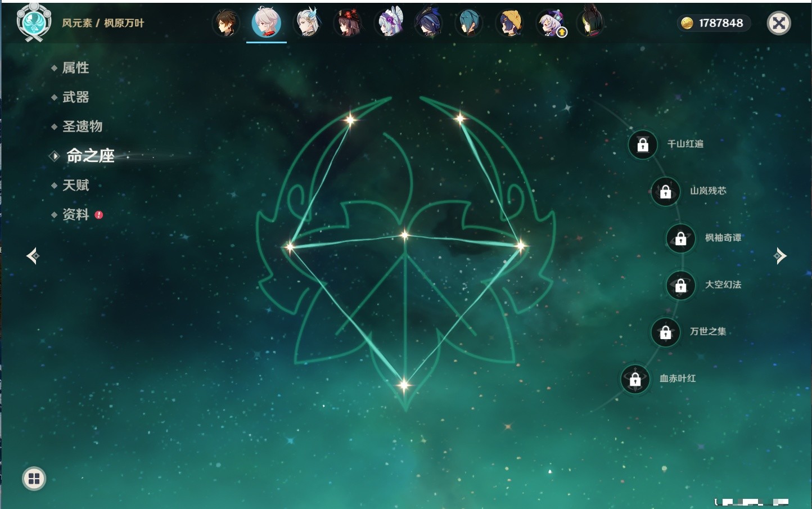Open the 武器 weapon menu
This screenshot has width=812, height=509.
pos(75,97)
